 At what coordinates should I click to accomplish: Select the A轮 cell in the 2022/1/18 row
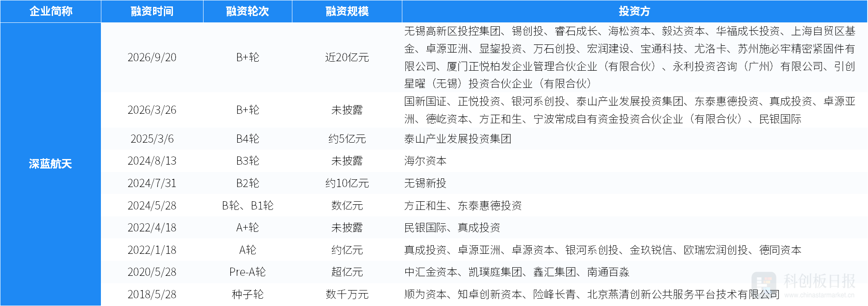point(248,250)
